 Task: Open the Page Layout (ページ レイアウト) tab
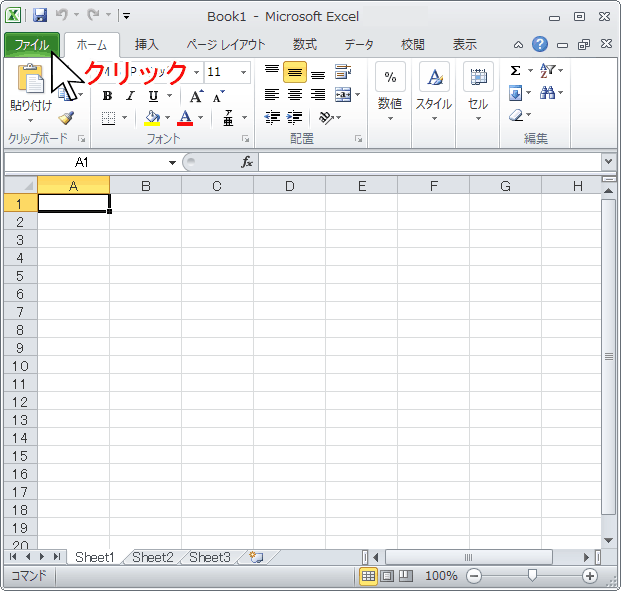[x=226, y=44]
